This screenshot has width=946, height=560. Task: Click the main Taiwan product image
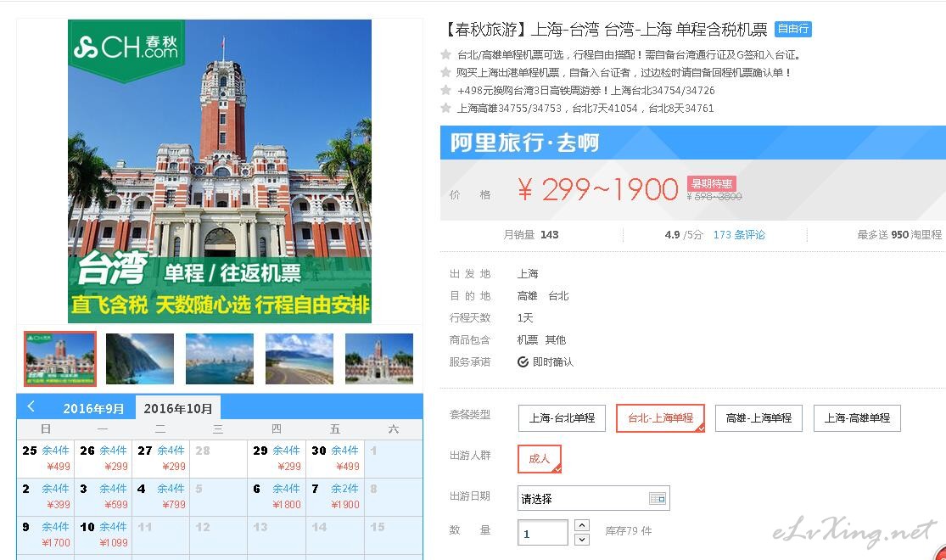(220, 171)
